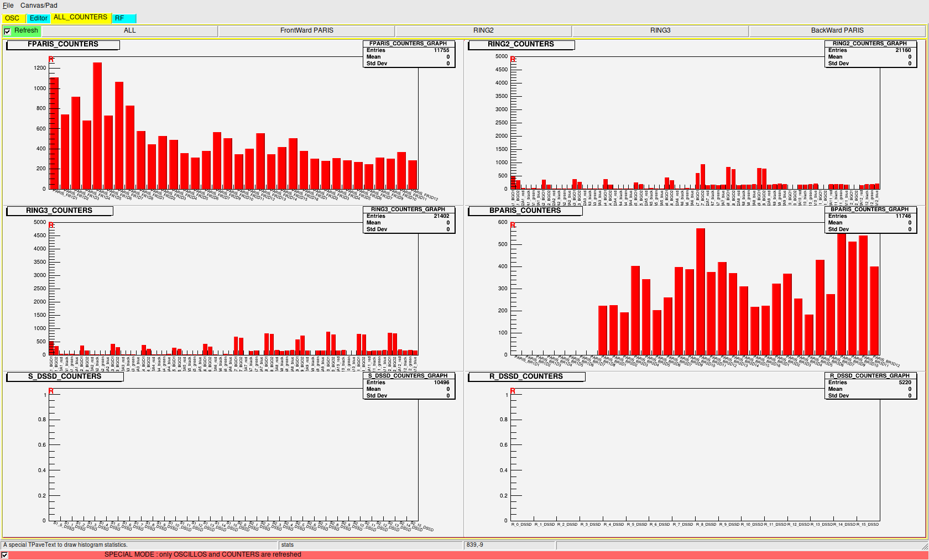Select the S_DSSD_COUNTERS histogram title box

pos(65,376)
